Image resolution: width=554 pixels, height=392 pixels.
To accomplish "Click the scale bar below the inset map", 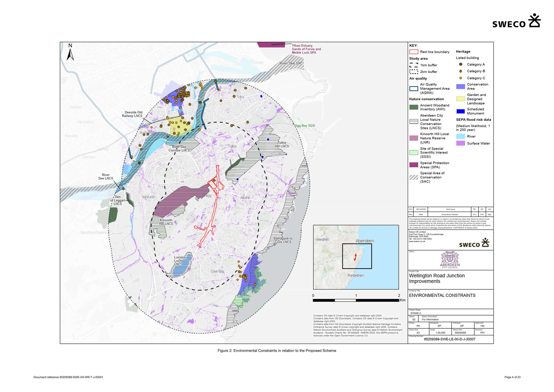I will pos(356,300).
